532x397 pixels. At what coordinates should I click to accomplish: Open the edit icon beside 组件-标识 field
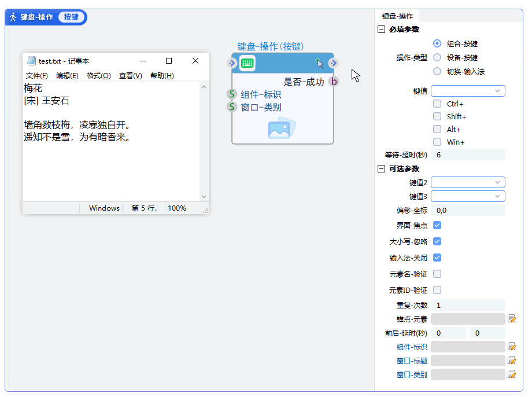click(512, 347)
